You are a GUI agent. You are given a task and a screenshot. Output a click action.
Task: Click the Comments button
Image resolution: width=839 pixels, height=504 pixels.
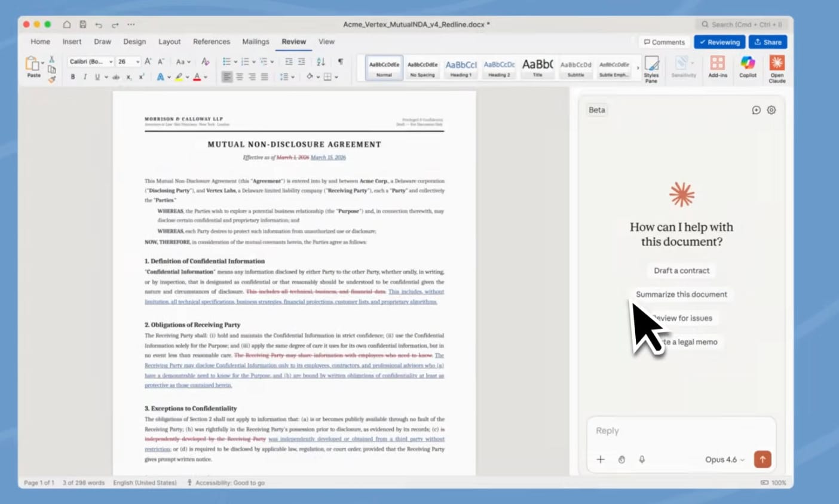click(665, 42)
